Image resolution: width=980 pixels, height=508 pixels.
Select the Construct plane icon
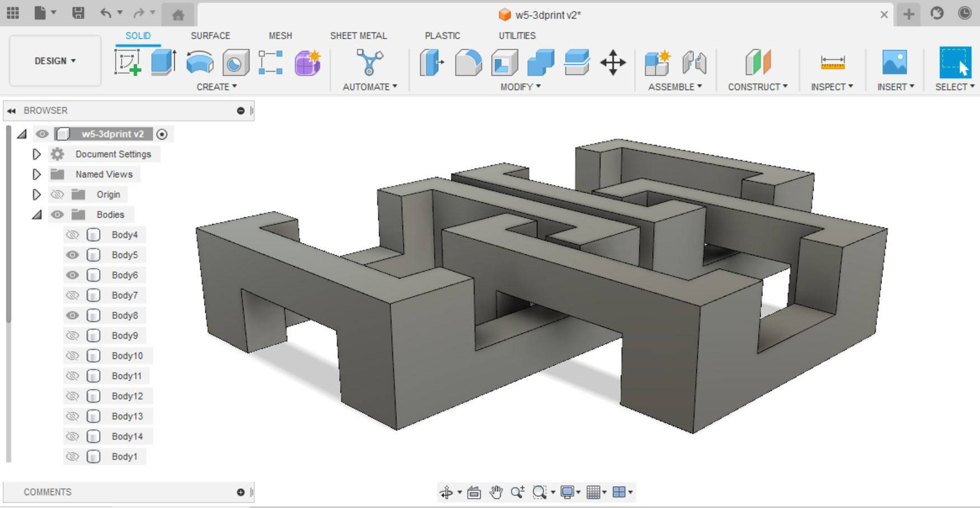[758, 62]
